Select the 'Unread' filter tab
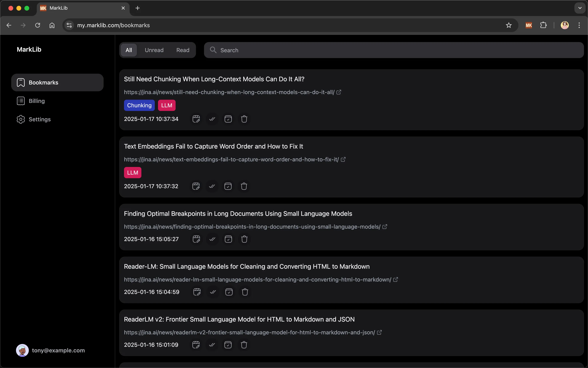This screenshot has width=588, height=368. coord(154,50)
